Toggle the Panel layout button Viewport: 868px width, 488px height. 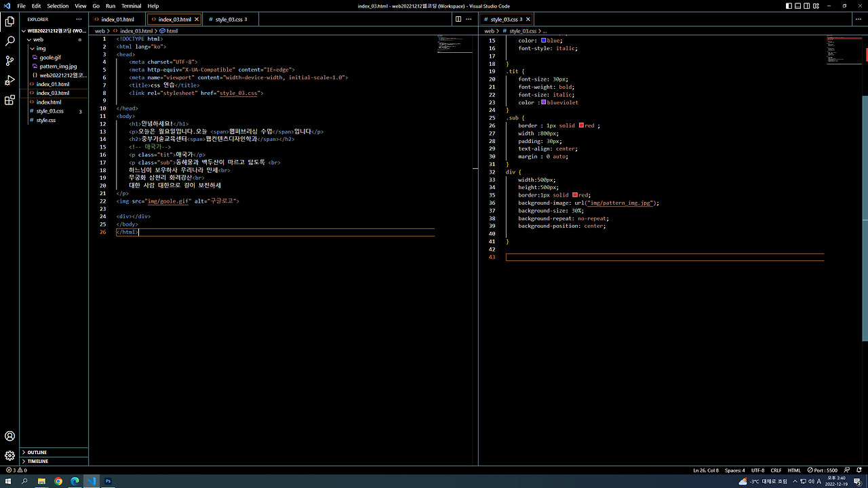(x=798, y=6)
